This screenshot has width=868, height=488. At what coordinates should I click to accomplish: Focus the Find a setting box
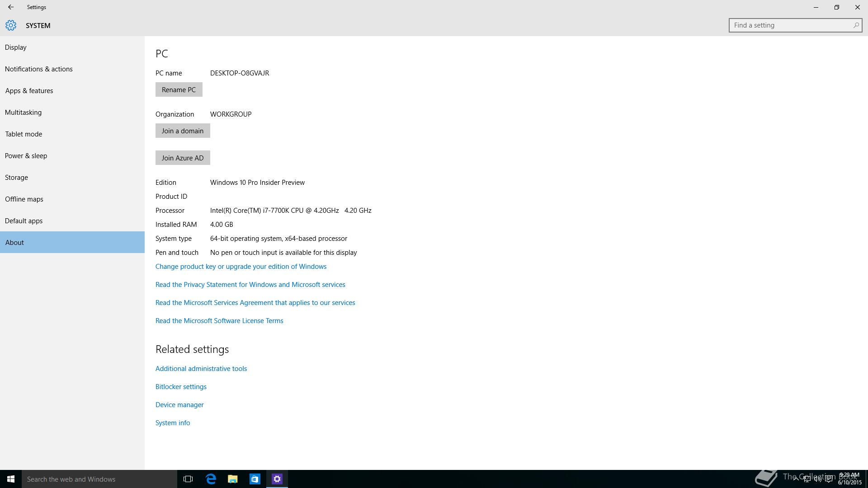pos(795,25)
